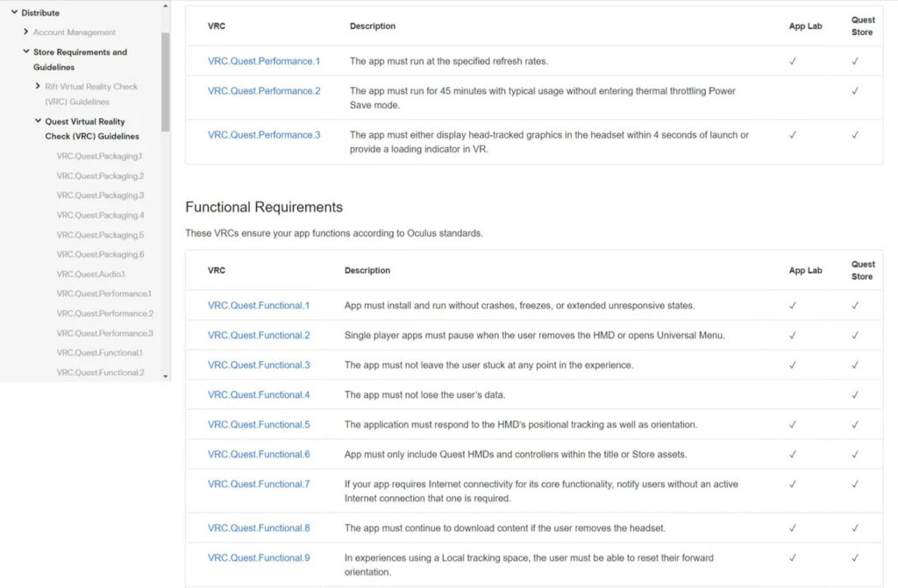Click 'Local tracking space' description text
This screenshot has height=588, width=898.
(529, 565)
